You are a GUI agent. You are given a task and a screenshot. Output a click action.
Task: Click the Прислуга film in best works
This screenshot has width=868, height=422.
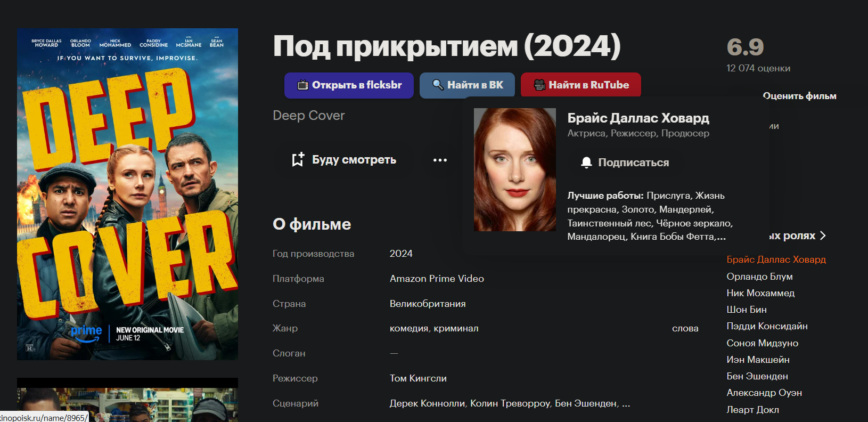pyautogui.click(x=668, y=196)
